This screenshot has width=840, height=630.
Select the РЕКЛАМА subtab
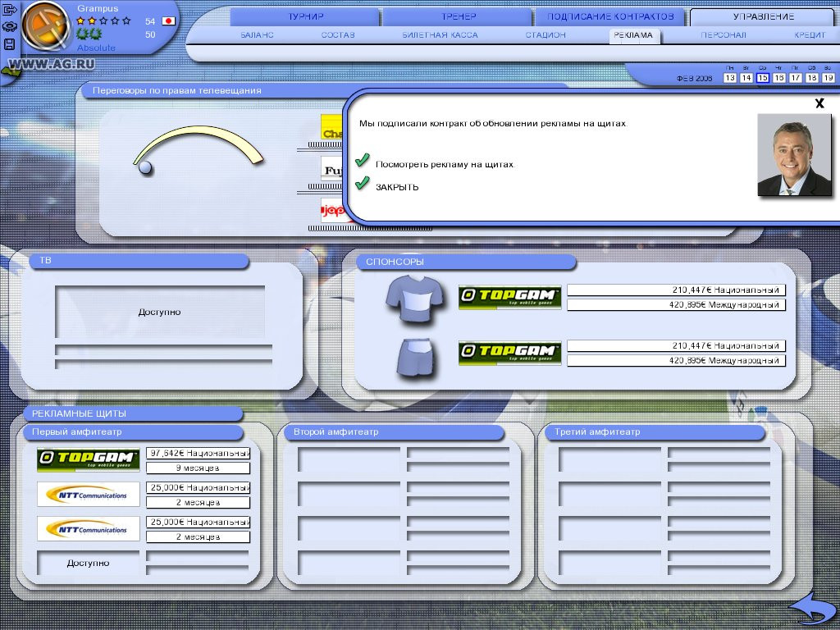click(634, 35)
